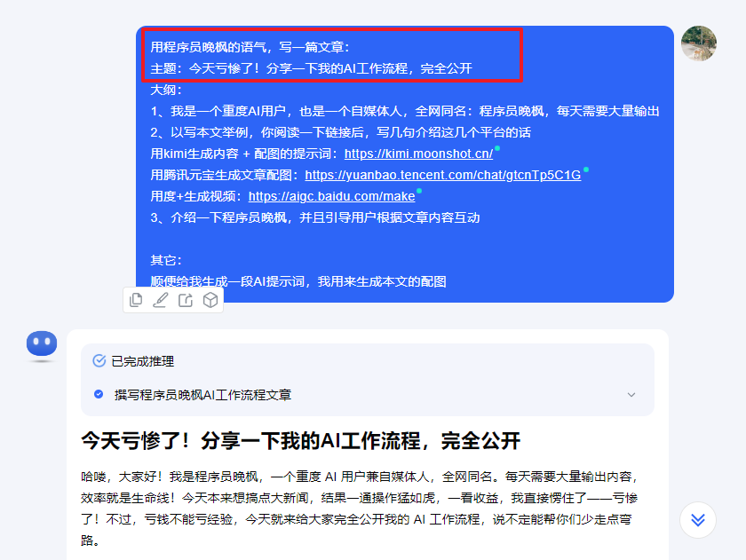
Task: Select the 撰写程序员晚枫AI工作流程文章 step
Action: click(202, 395)
